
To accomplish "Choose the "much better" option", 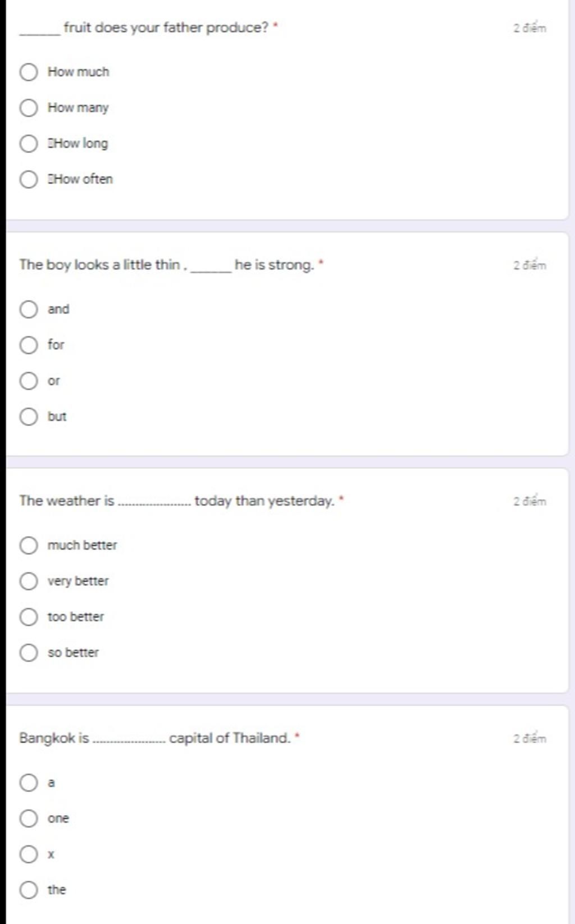I will (29, 545).
